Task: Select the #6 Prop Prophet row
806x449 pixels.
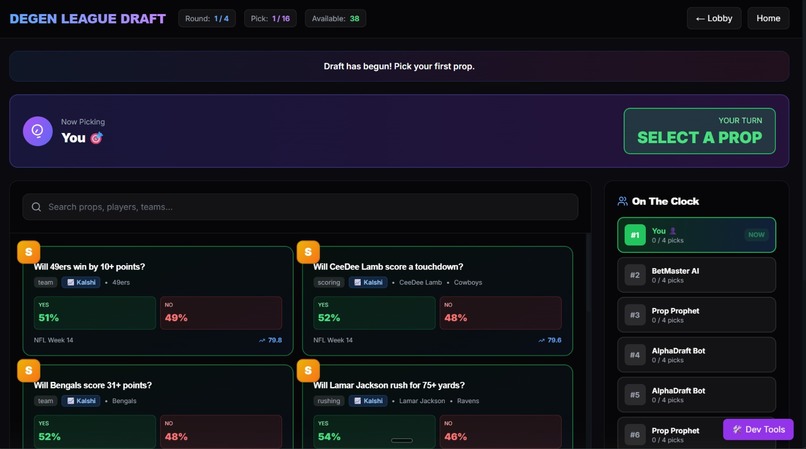Action: (x=697, y=433)
